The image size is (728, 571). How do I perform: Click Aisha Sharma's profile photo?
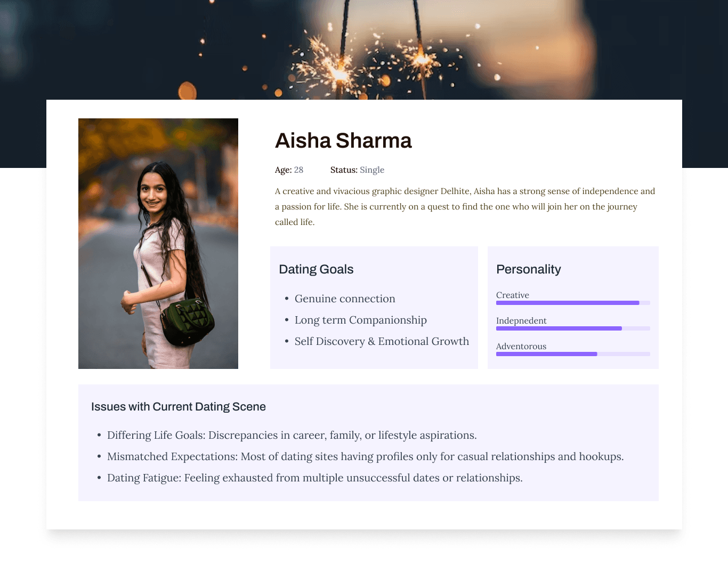click(158, 243)
